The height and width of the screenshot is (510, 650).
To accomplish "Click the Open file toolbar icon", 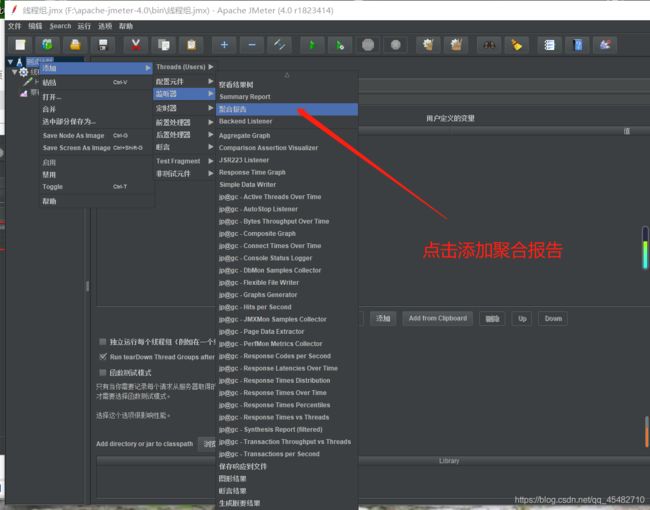I will pos(75,45).
